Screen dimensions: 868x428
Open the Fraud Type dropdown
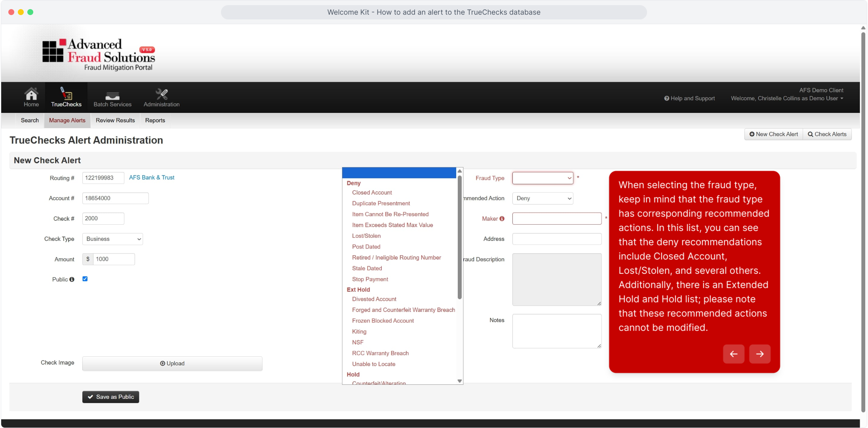(543, 178)
